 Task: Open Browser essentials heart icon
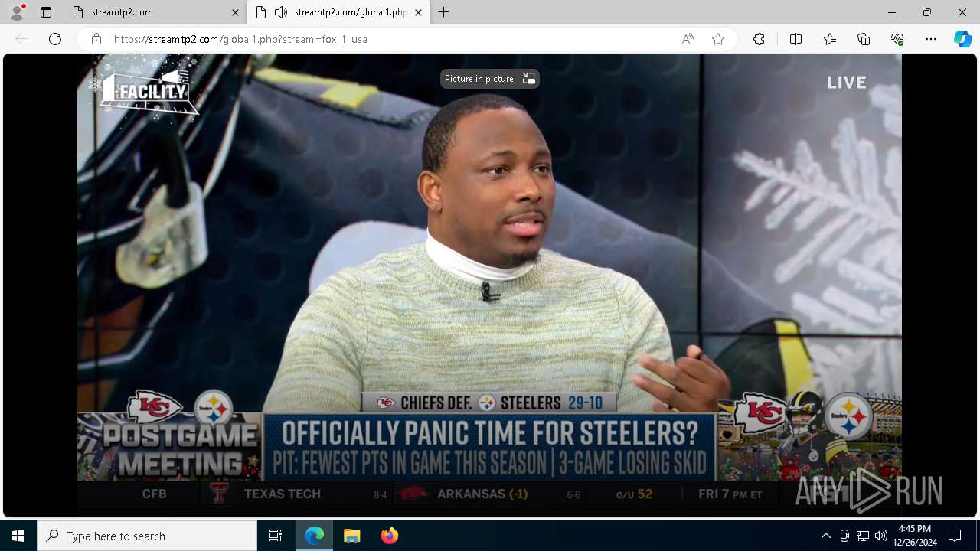click(897, 39)
